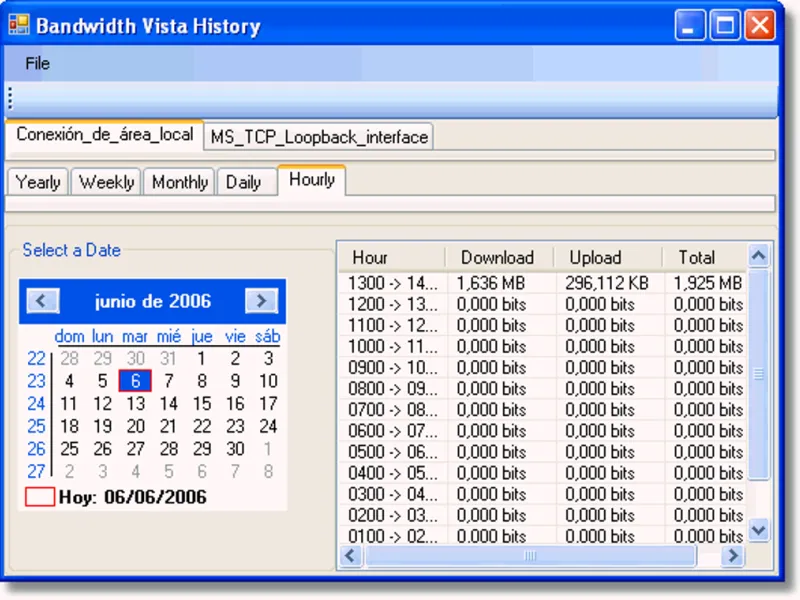The height and width of the screenshot is (600, 800).
Task: Close the Bandwidth Vista History window
Action: (x=760, y=24)
